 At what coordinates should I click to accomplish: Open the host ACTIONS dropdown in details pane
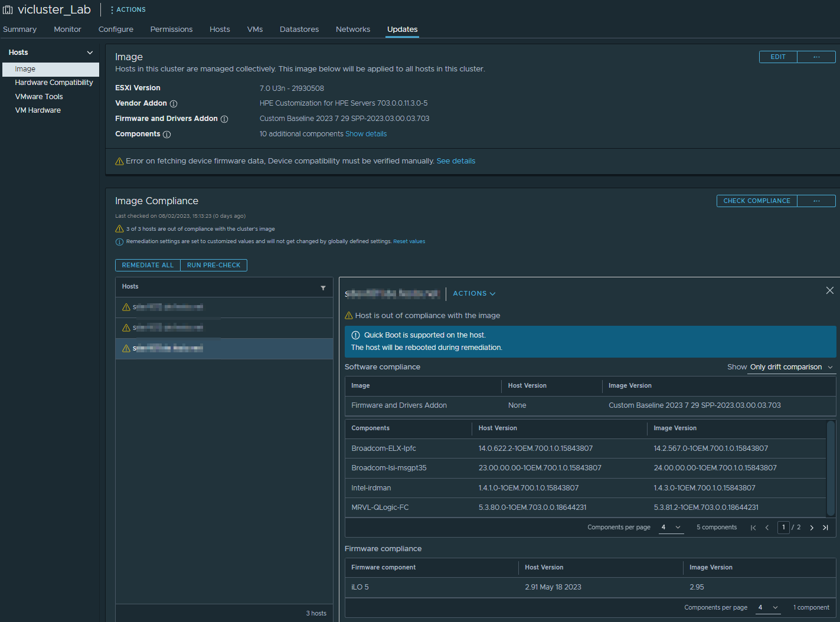click(474, 293)
